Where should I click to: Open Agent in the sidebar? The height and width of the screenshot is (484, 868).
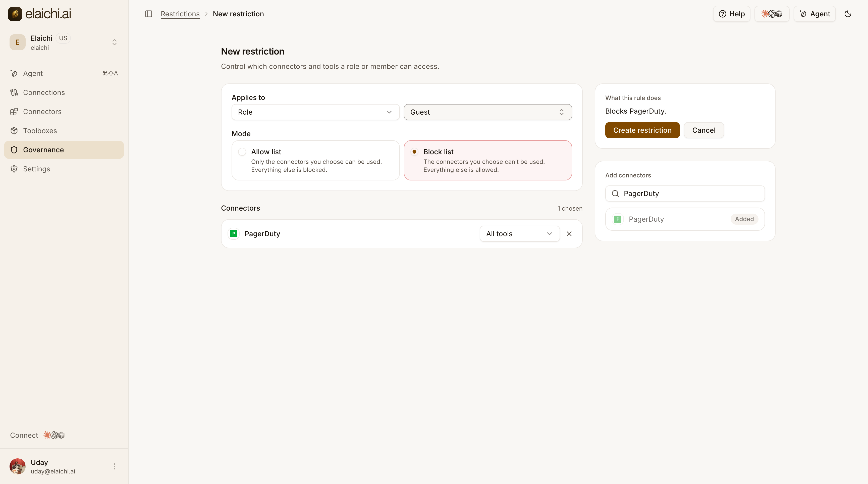(64, 73)
